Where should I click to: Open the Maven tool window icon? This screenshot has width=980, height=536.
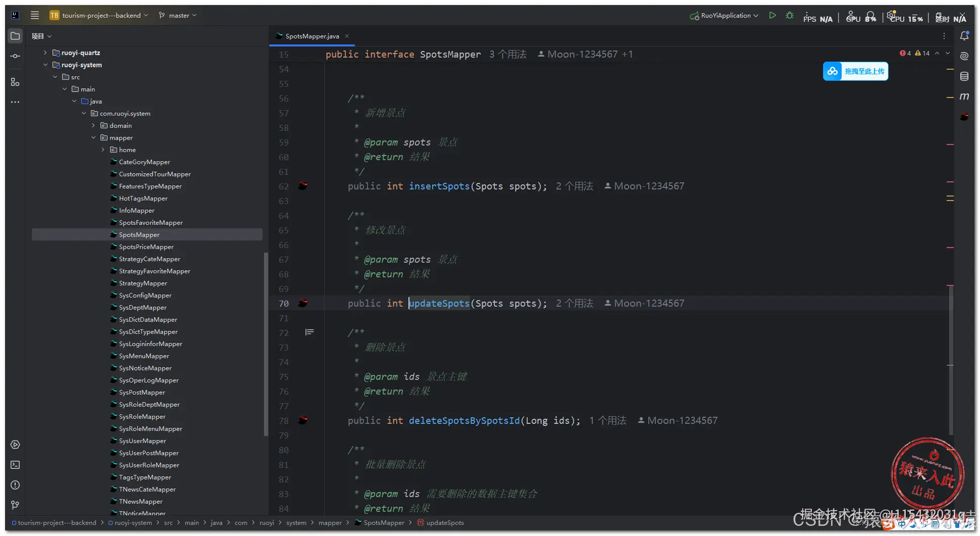point(964,96)
